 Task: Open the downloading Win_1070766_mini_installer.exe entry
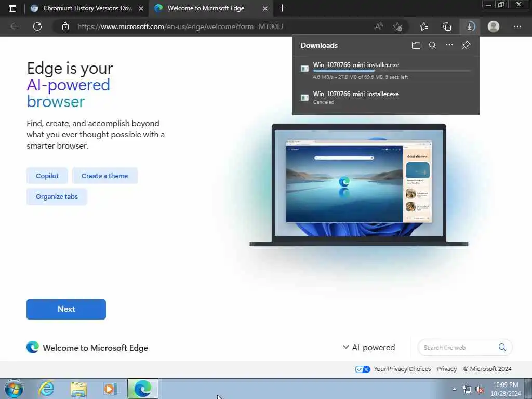pyautogui.click(x=386, y=71)
